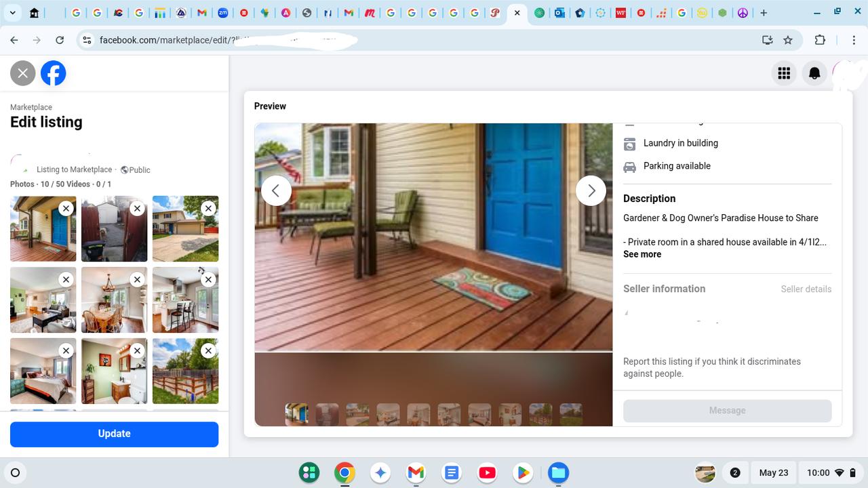Screen dimensions: 868x488
Task: Show next photo in preview
Action: [591, 191]
